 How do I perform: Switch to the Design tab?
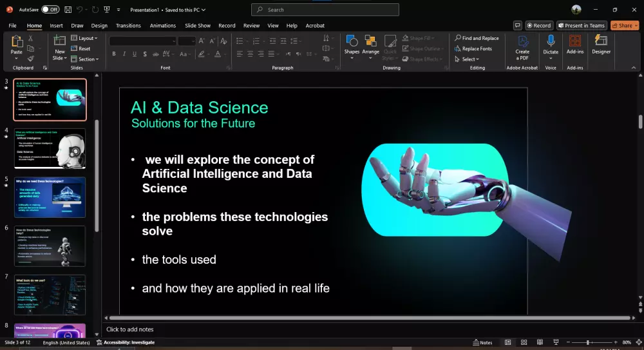[x=99, y=26]
